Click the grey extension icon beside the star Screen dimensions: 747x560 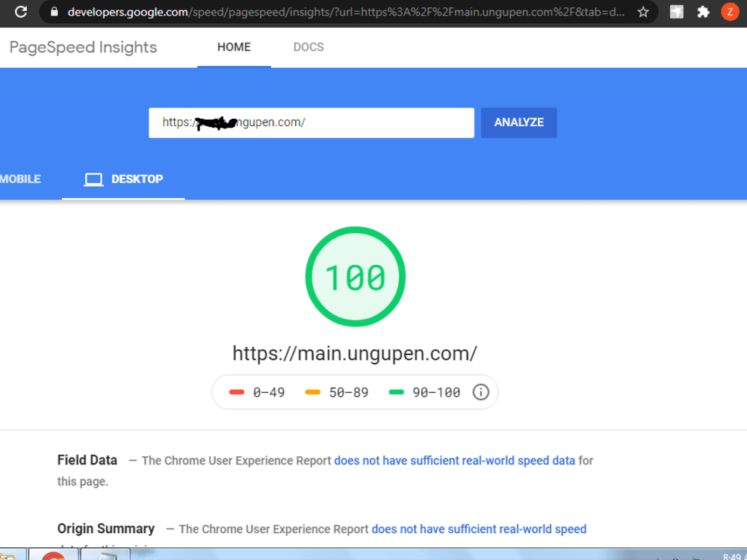coord(677,12)
